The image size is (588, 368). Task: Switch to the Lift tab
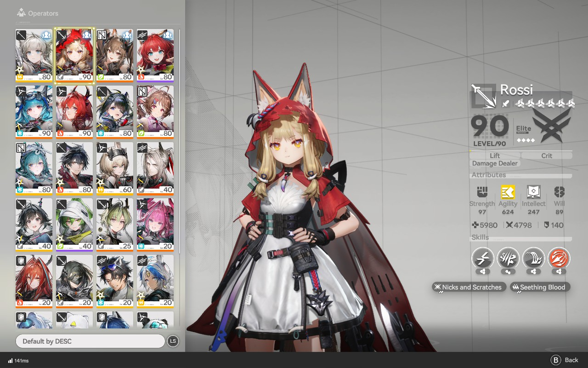tap(495, 155)
